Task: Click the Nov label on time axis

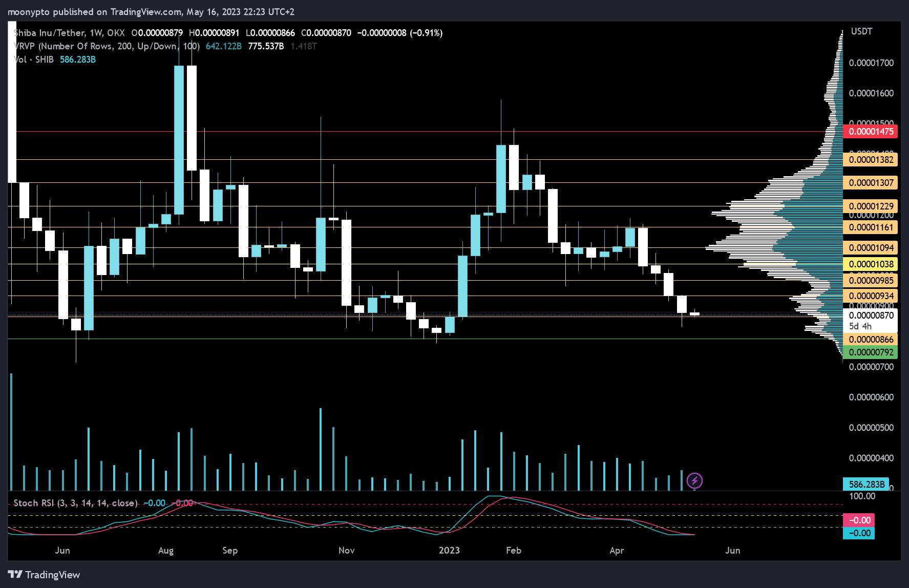Action: coord(346,550)
